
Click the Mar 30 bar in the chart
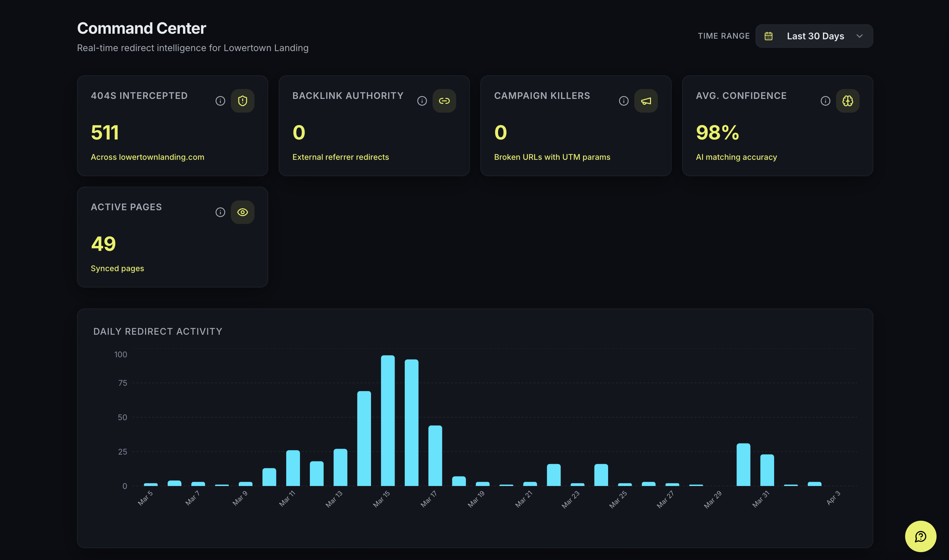point(743,464)
